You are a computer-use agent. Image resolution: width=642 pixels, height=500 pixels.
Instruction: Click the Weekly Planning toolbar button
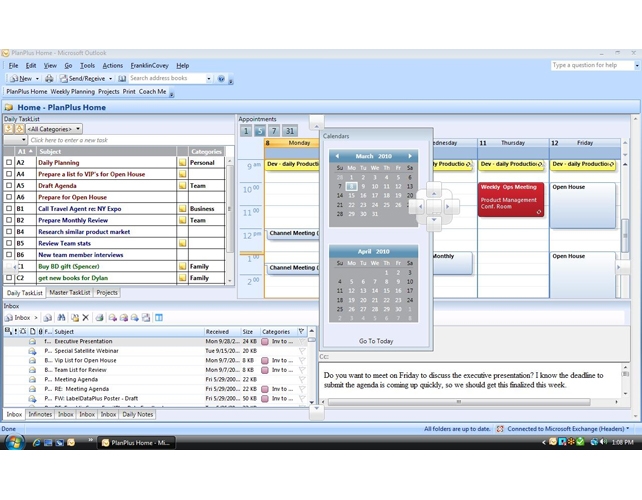pos(73,91)
